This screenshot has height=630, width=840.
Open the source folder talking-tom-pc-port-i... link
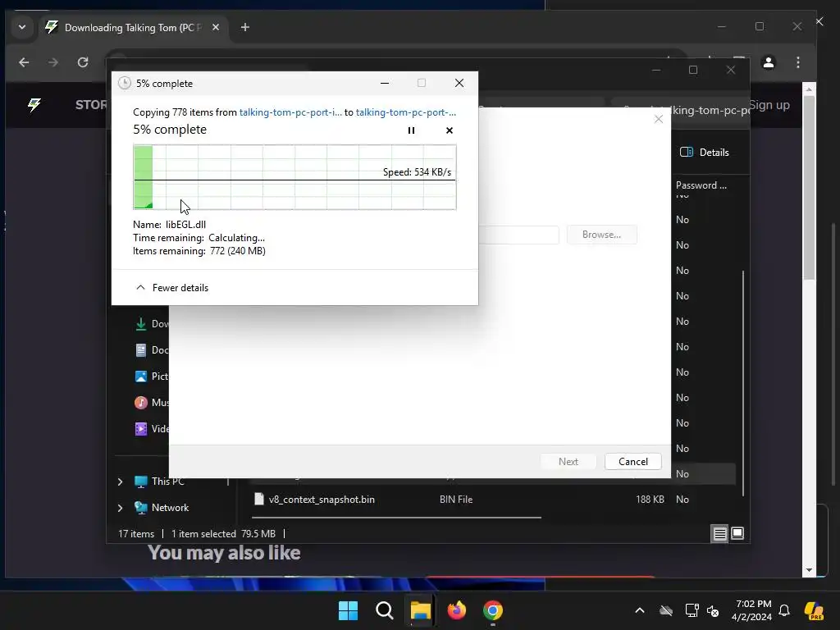click(x=290, y=112)
